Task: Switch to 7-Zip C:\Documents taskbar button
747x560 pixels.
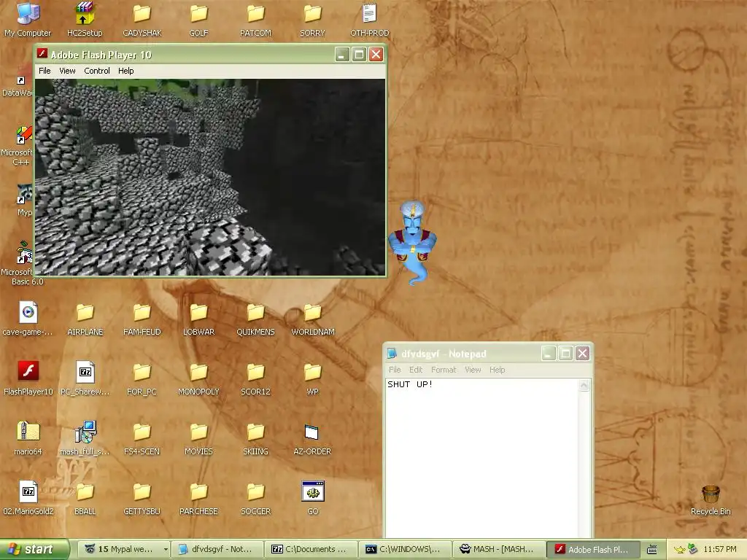Action: [x=310, y=549]
